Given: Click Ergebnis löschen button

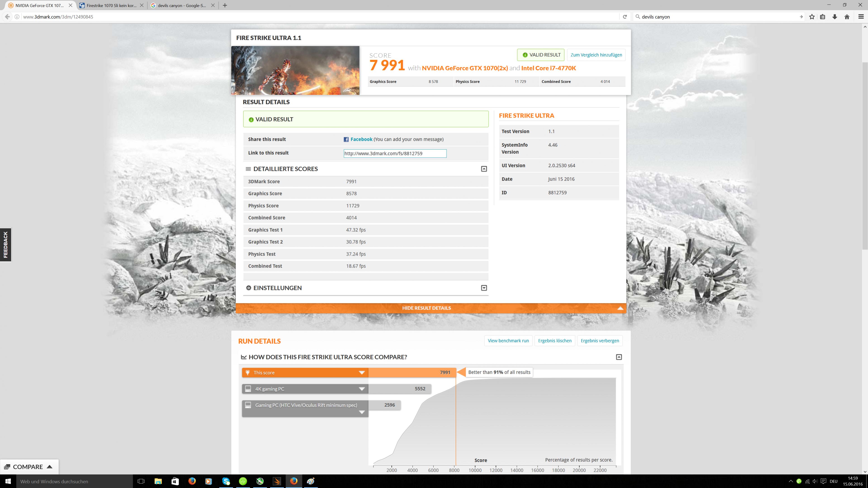Looking at the screenshot, I should click(x=555, y=341).
